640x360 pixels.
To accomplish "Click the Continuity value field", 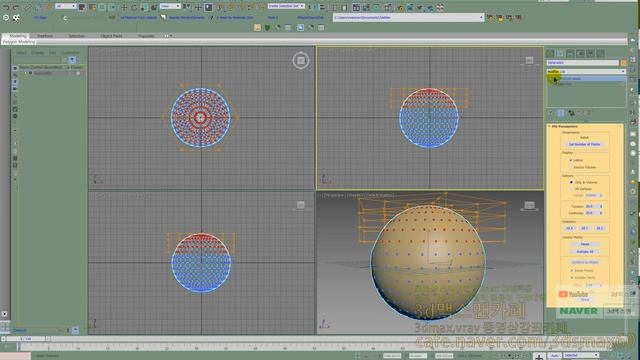I will pos(591,213).
